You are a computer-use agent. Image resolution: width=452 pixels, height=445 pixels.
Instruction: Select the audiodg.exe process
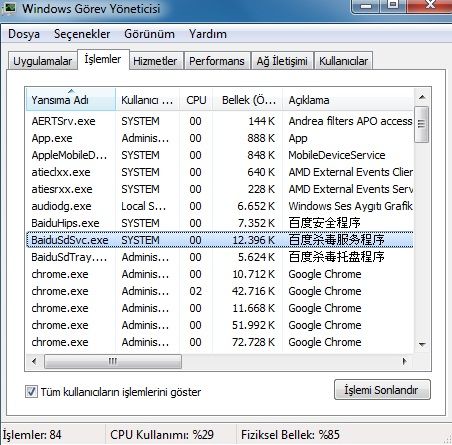[220, 206]
